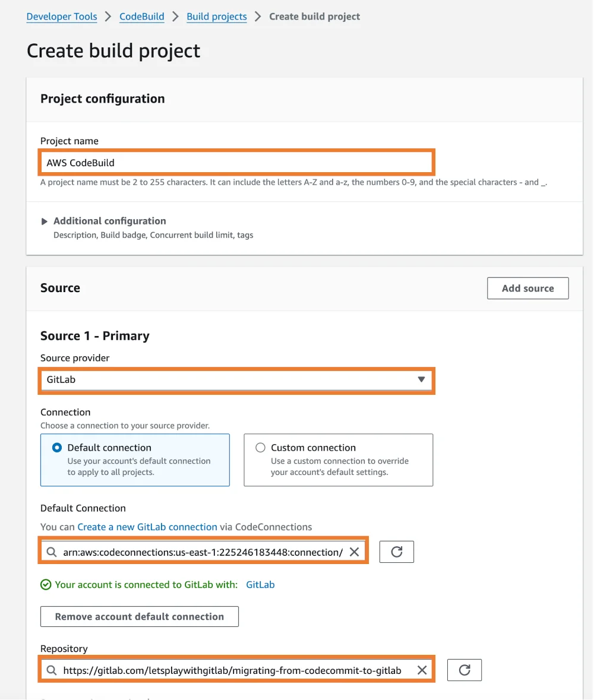Select the Custom connection radio button
The image size is (594, 700).
tap(259, 447)
